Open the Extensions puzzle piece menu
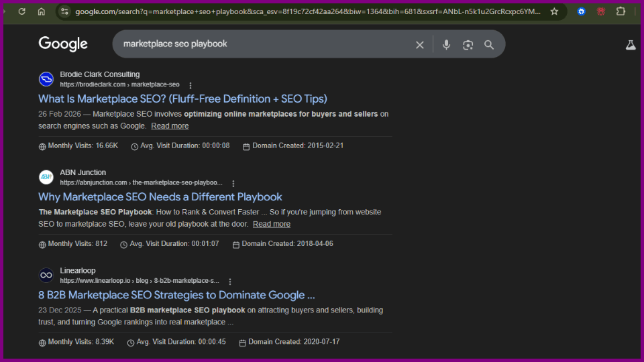This screenshot has height=362, width=644. click(x=621, y=11)
